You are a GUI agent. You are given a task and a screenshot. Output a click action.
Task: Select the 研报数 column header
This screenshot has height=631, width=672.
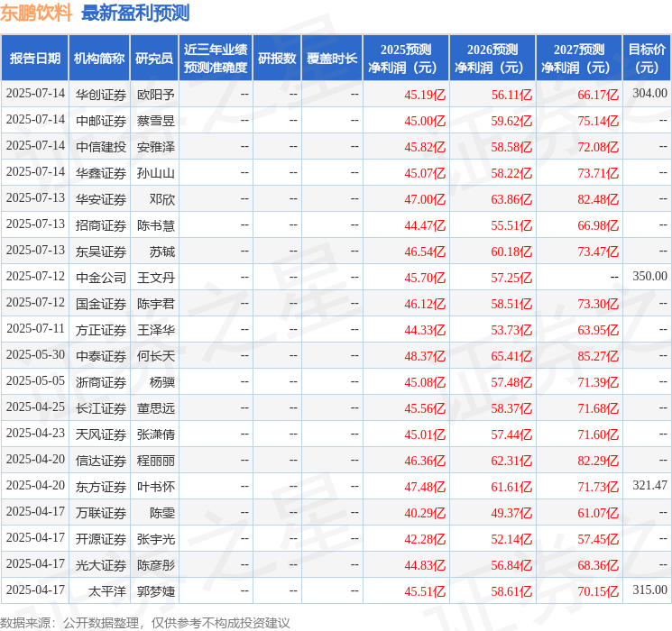point(277,59)
